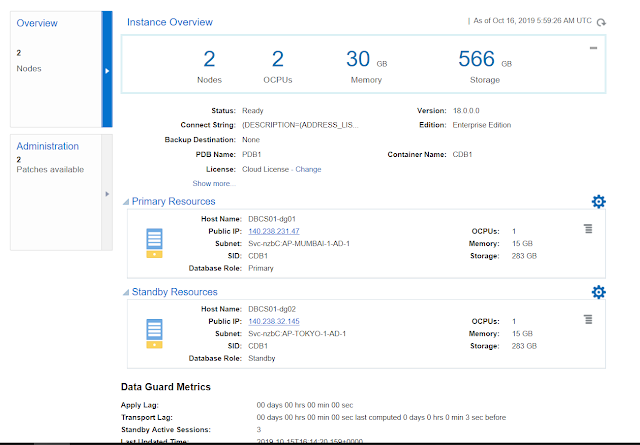The image size is (640, 445).
Task: Collapse the instance summary panel
Action: (593, 48)
